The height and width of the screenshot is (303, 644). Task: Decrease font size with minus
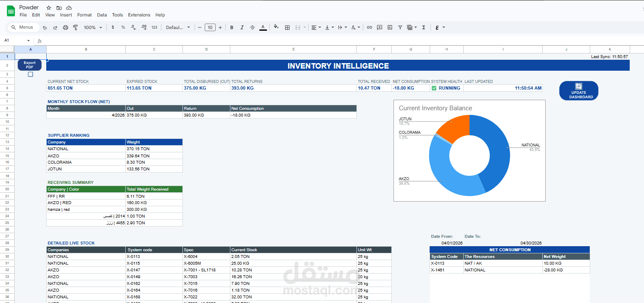200,27
